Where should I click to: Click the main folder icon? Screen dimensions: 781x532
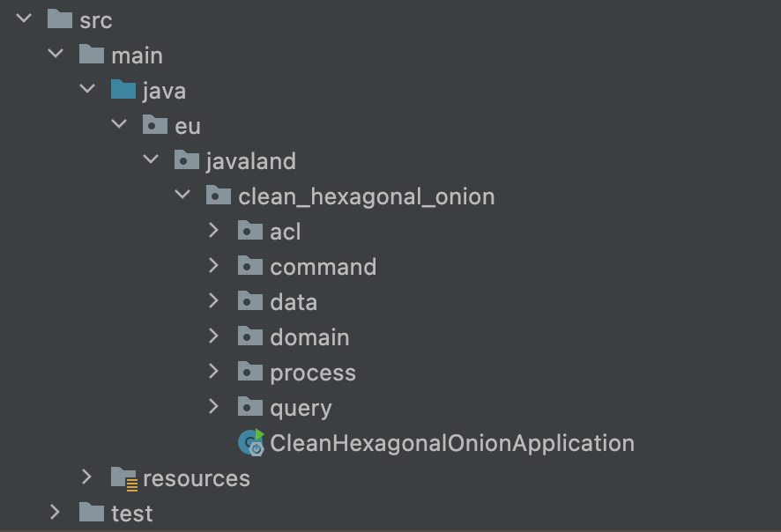pyautogui.click(x=92, y=54)
